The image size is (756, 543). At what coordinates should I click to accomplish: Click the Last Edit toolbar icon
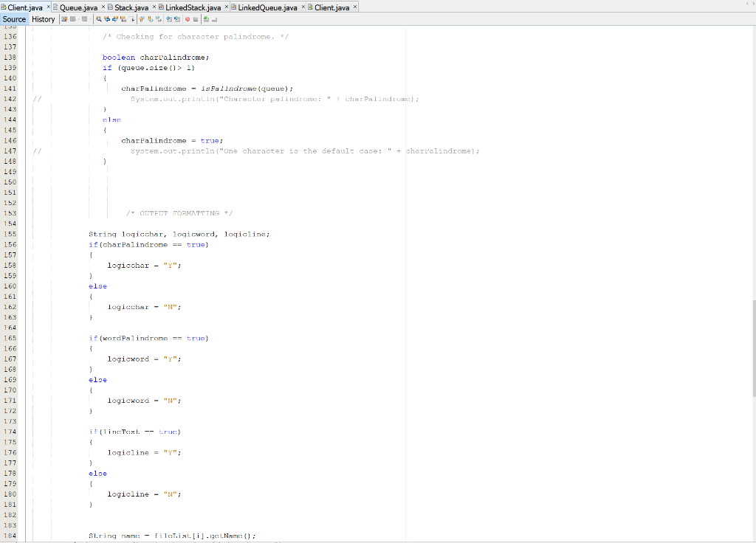(x=65, y=19)
